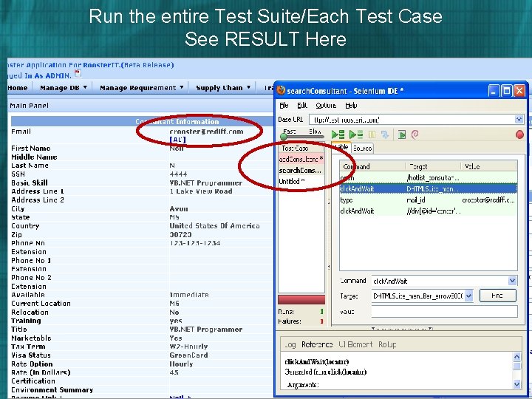This screenshot has height=399, width=532.
Task: Expand the Base URL dropdown arrow
Action: tap(519, 120)
